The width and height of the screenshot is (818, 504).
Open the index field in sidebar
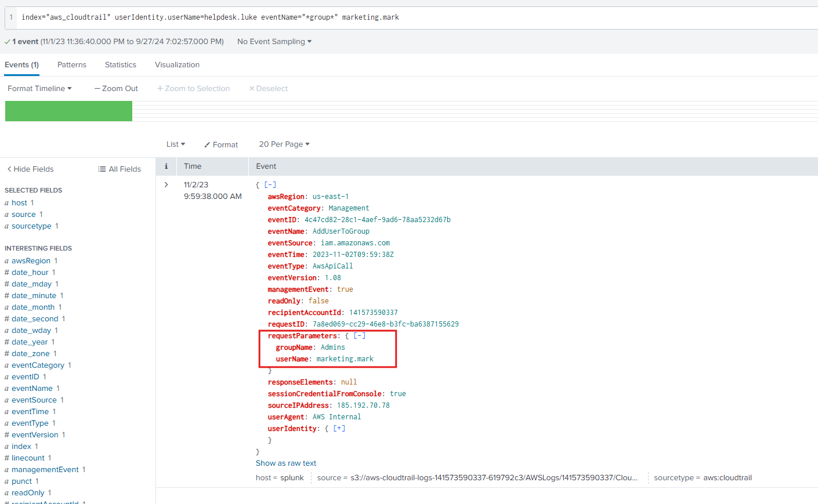(x=21, y=447)
